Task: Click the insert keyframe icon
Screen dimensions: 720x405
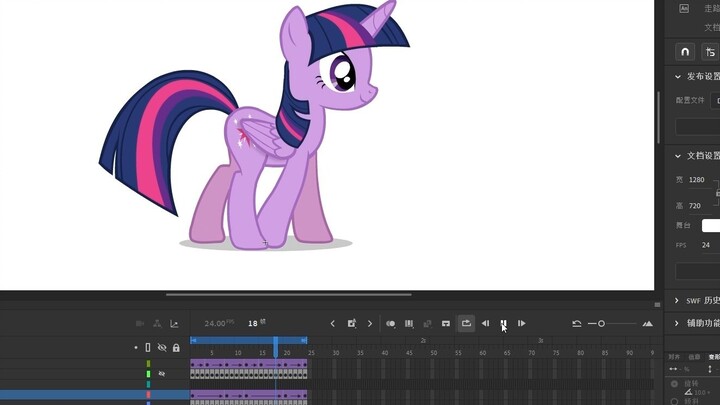Action: pos(352,323)
